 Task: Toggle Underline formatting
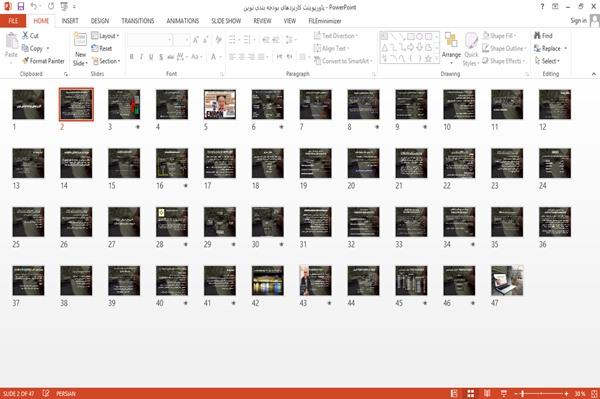pos(151,57)
